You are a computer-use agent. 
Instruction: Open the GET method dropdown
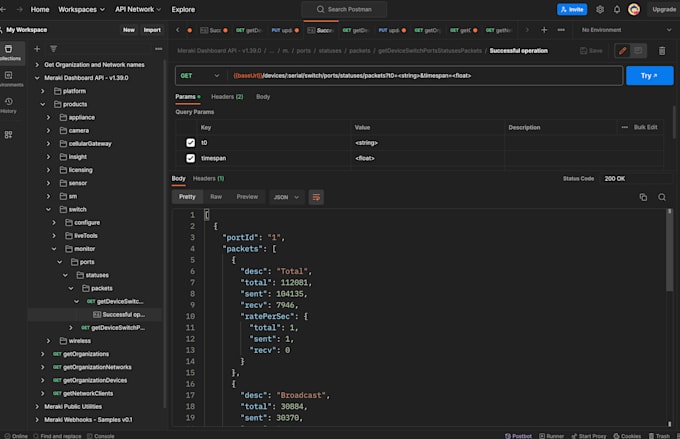click(x=200, y=75)
